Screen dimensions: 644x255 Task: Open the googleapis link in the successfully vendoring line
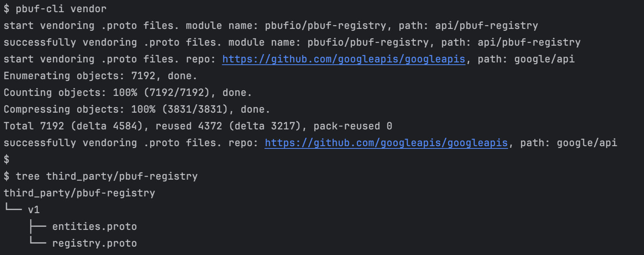pos(386,143)
